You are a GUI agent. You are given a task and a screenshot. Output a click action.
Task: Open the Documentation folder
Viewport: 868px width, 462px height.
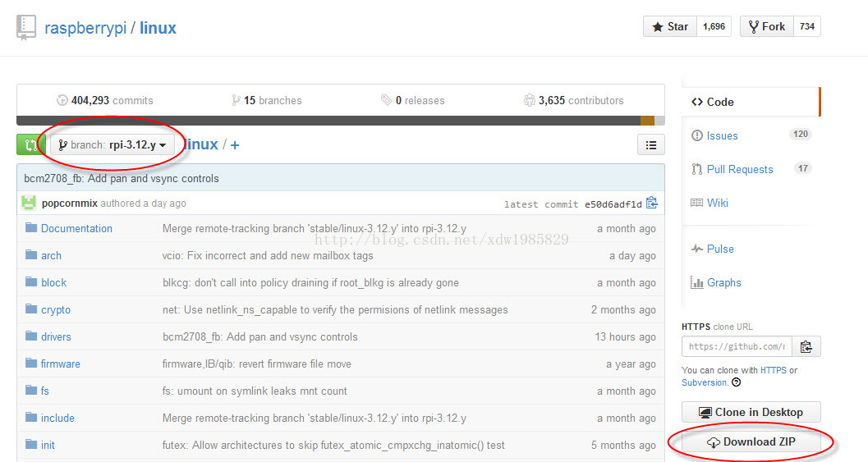pyautogui.click(x=76, y=228)
